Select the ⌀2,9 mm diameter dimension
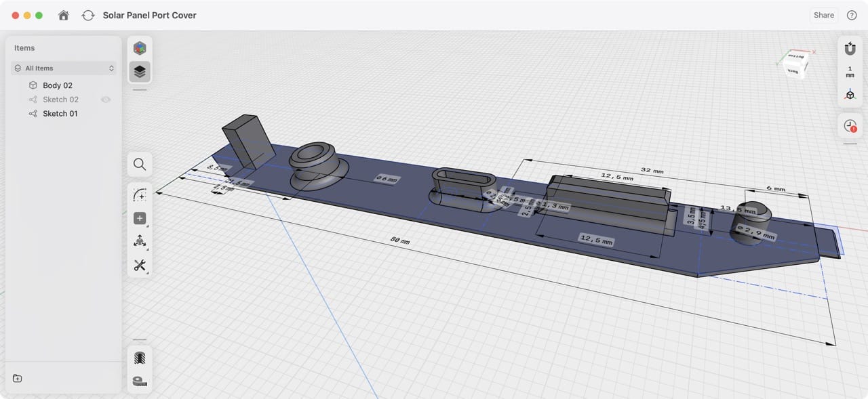The height and width of the screenshot is (399, 868). [x=756, y=234]
